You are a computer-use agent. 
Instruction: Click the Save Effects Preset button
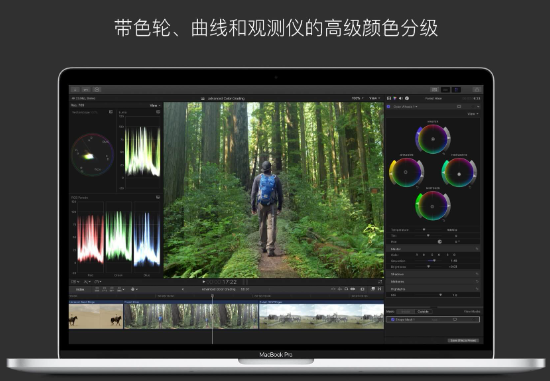pyautogui.click(x=463, y=340)
